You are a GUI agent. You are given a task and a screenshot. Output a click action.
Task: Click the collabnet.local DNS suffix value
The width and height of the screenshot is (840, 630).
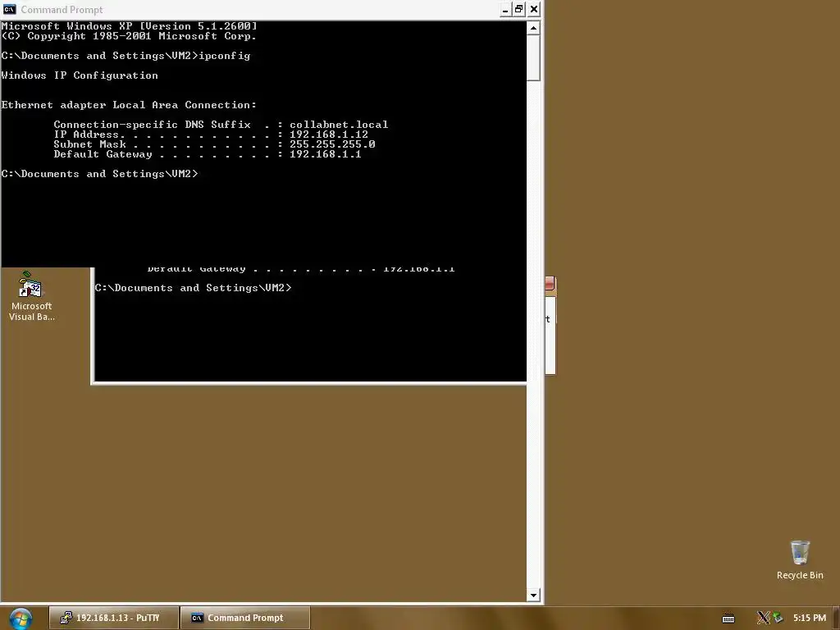[x=339, y=125]
